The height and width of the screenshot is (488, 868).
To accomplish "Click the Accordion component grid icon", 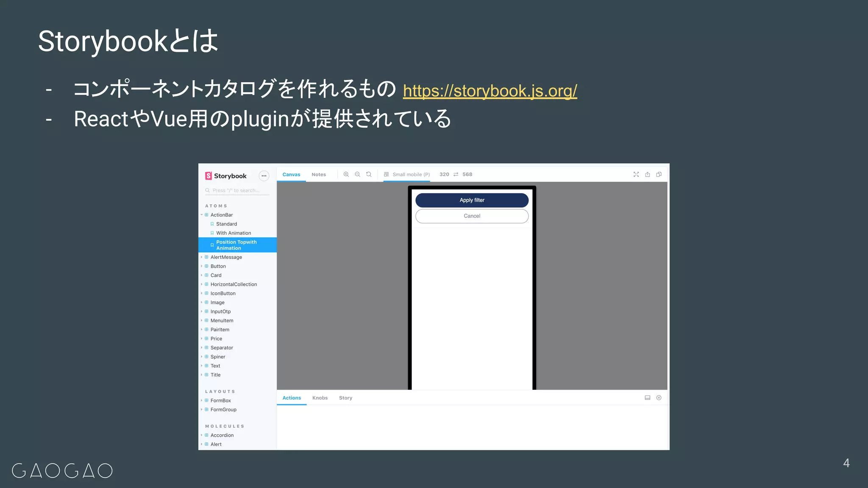I will coord(207,435).
